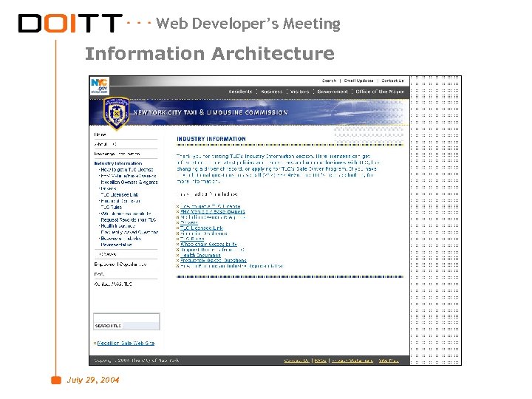Open Contact Us link in footer
The image size is (532, 399).
(297, 361)
